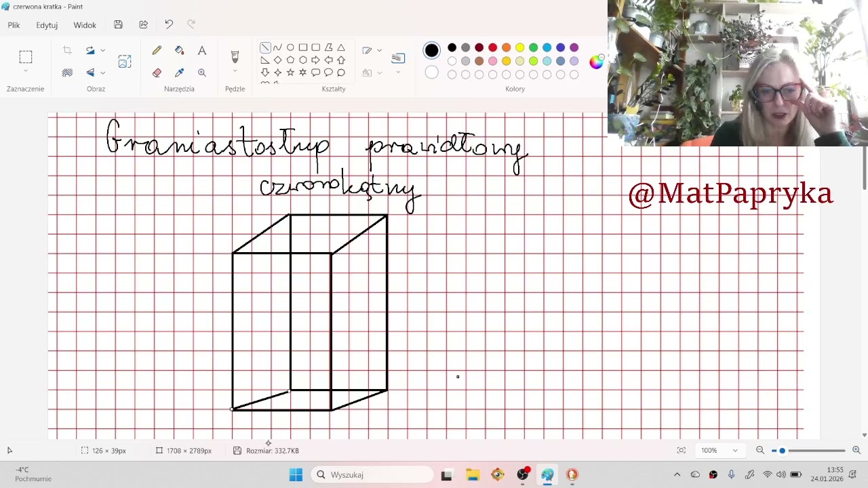Pick the dark red color swatch
Screen dimensions: 868x488
pos(479,47)
